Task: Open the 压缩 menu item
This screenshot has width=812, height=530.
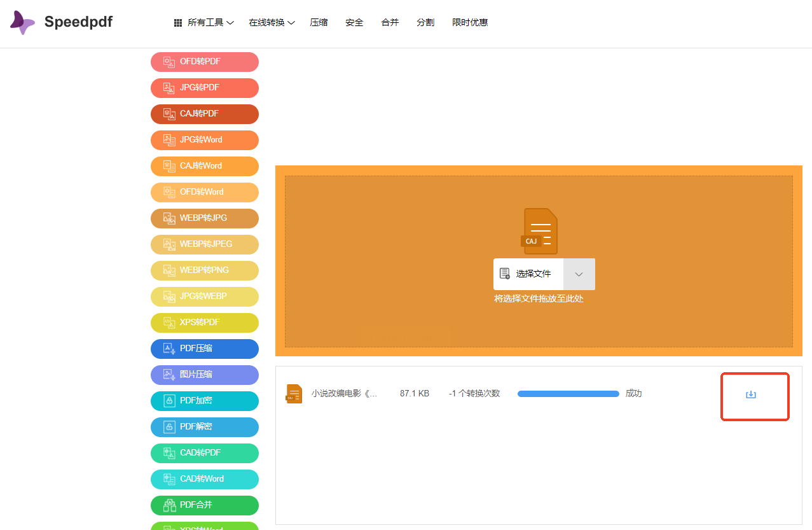Action: tap(319, 23)
